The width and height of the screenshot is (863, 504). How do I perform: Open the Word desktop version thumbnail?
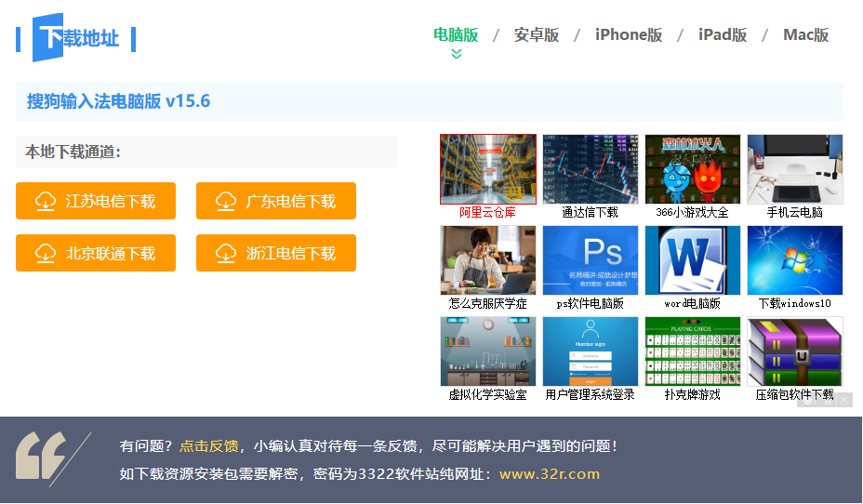click(x=693, y=260)
